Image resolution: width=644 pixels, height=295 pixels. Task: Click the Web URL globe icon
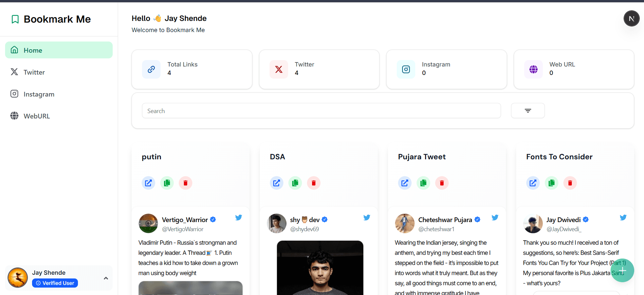coord(533,69)
